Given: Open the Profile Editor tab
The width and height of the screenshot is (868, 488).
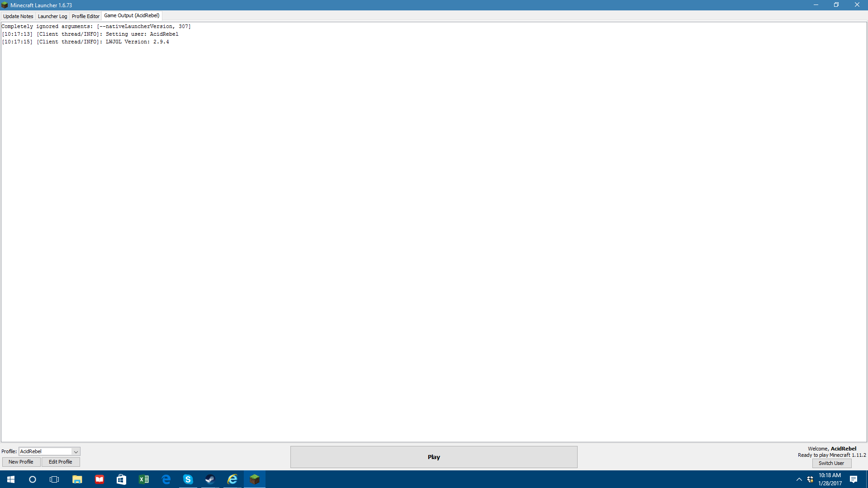Looking at the screenshot, I should point(85,16).
